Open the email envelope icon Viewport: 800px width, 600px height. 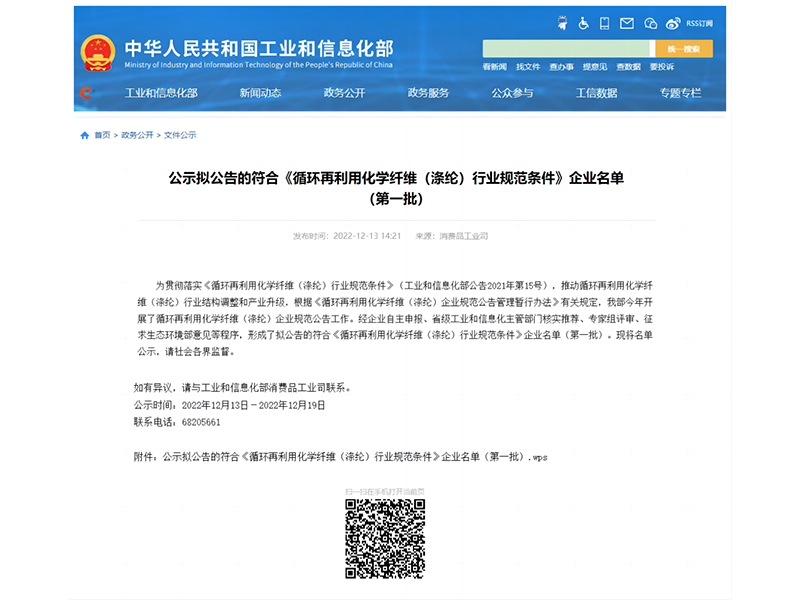click(627, 23)
